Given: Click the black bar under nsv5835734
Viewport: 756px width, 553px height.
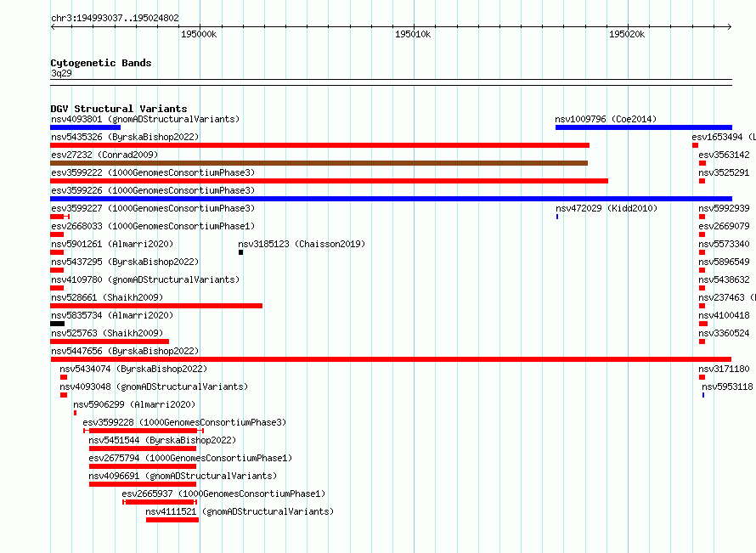Looking at the screenshot, I should (58, 324).
